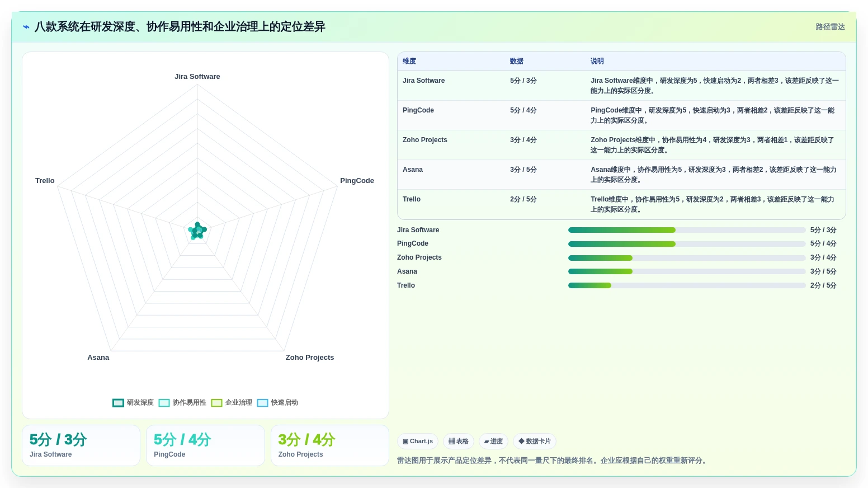Click Zoho Projects radar axis label
868x488 pixels.
(x=310, y=358)
